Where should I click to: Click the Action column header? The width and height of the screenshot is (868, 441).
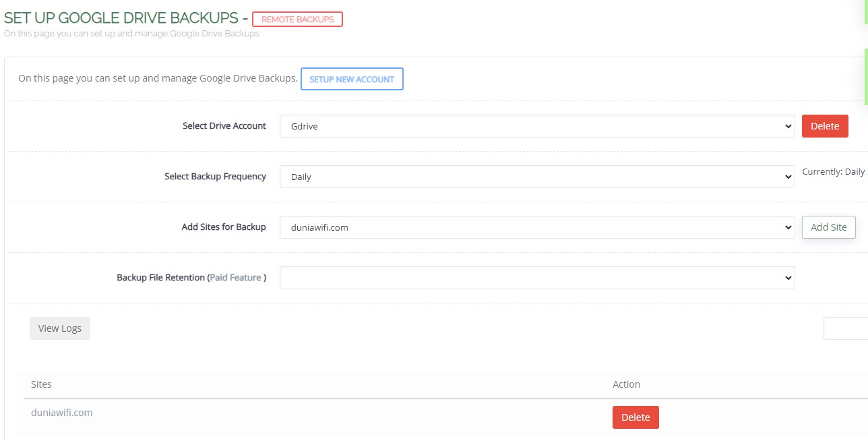(x=626, y=384)
